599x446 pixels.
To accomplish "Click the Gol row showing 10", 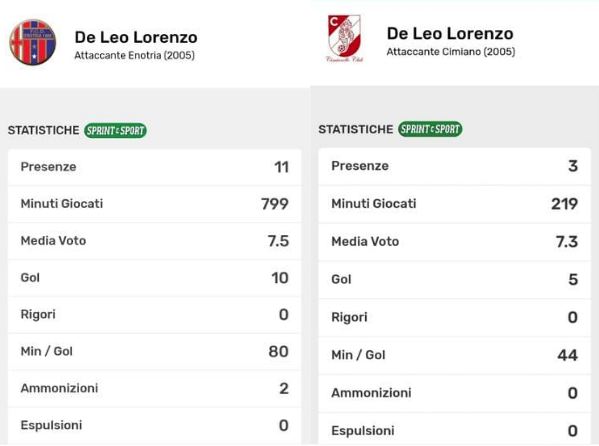I will (x=155, y=277).
